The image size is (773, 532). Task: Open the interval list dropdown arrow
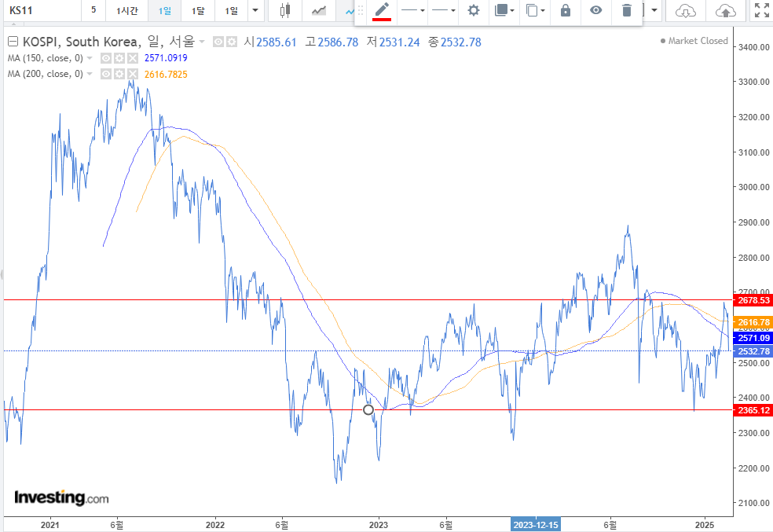[255, 10]
